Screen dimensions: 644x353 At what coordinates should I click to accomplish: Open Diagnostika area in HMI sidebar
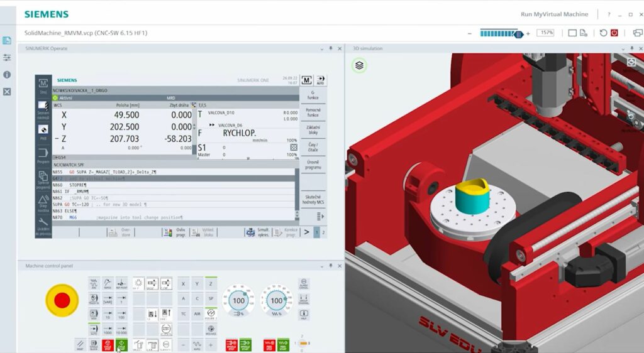point(43,204)
